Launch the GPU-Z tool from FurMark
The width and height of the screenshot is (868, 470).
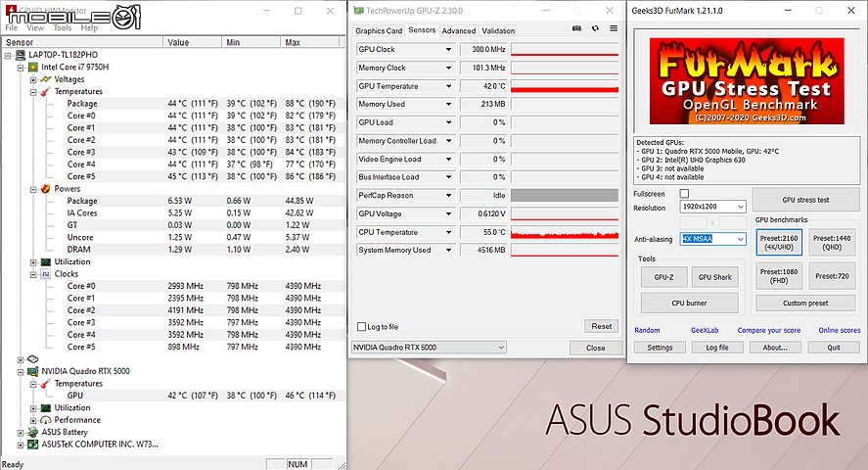[663, 277]
